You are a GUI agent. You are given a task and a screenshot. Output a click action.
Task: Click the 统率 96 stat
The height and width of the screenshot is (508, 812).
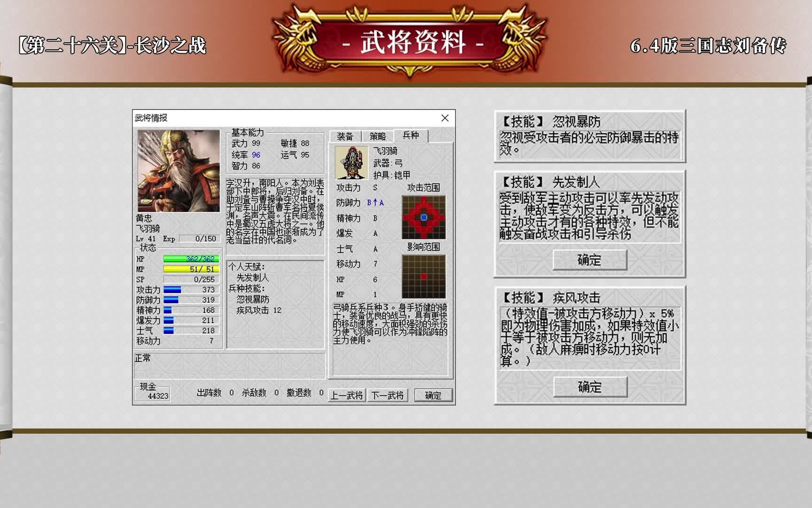click(x=246, y=155)
